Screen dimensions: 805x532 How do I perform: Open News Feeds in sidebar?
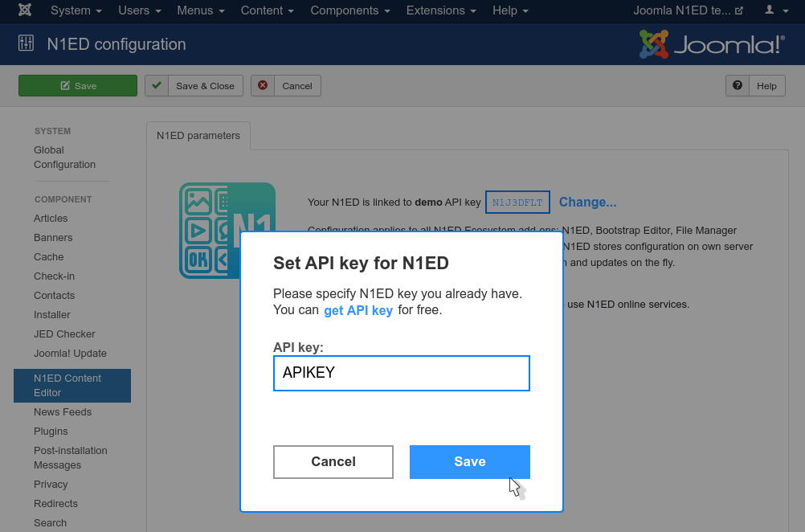[x=63, y=411]
